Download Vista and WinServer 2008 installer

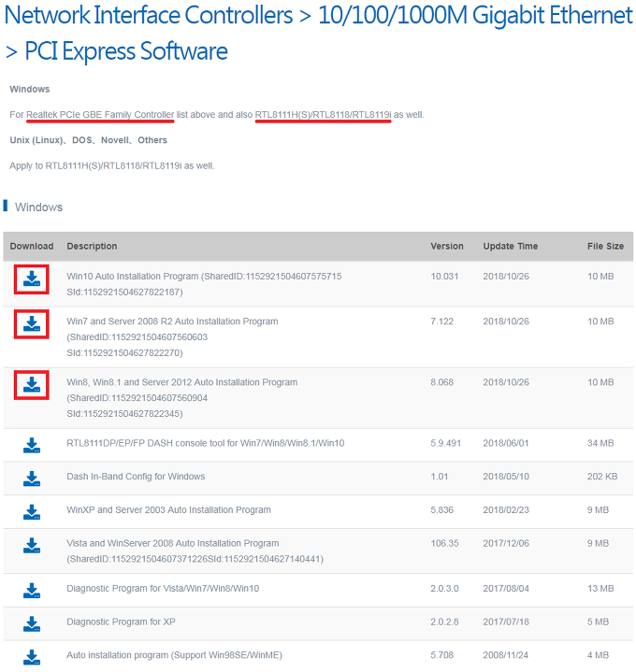[x=31, y=546]
